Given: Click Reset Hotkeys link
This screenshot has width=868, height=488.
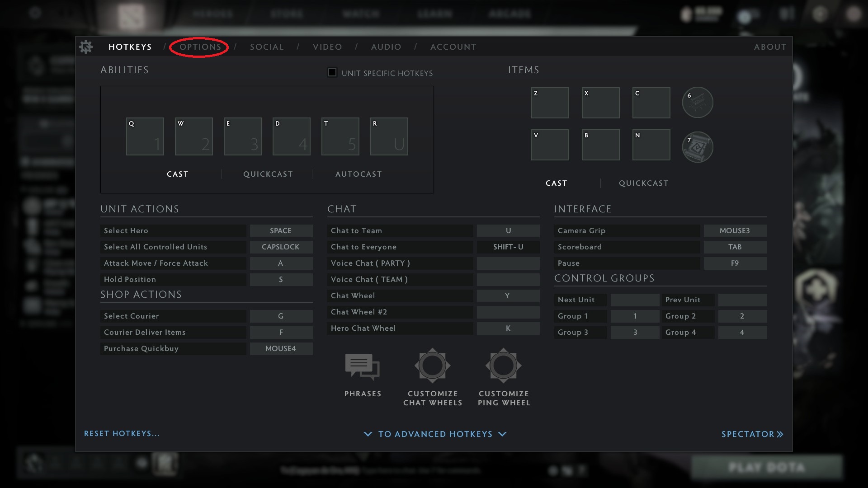Looking at the screenshot, I should coord(122,433).
